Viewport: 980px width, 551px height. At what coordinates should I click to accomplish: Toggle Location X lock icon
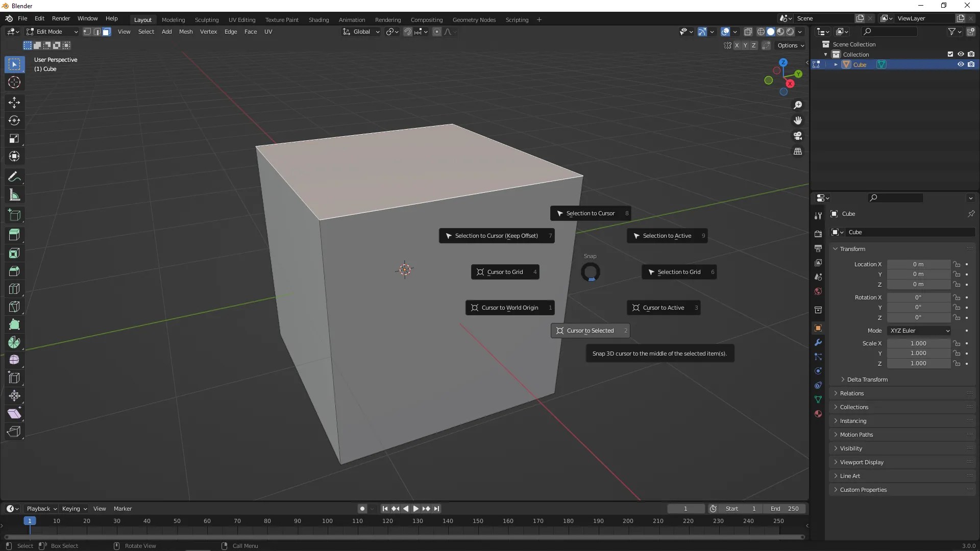[957, 264]
